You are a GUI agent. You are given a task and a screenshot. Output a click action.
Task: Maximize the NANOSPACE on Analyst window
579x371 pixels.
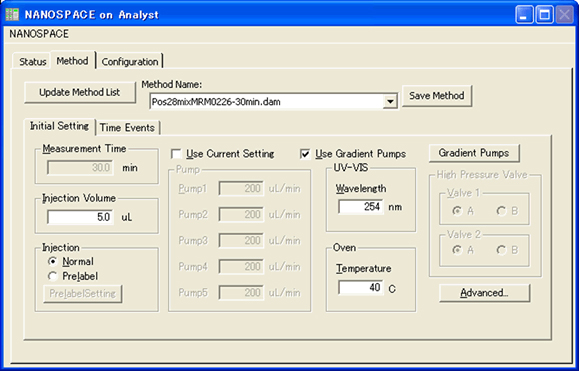pos(544,14)
